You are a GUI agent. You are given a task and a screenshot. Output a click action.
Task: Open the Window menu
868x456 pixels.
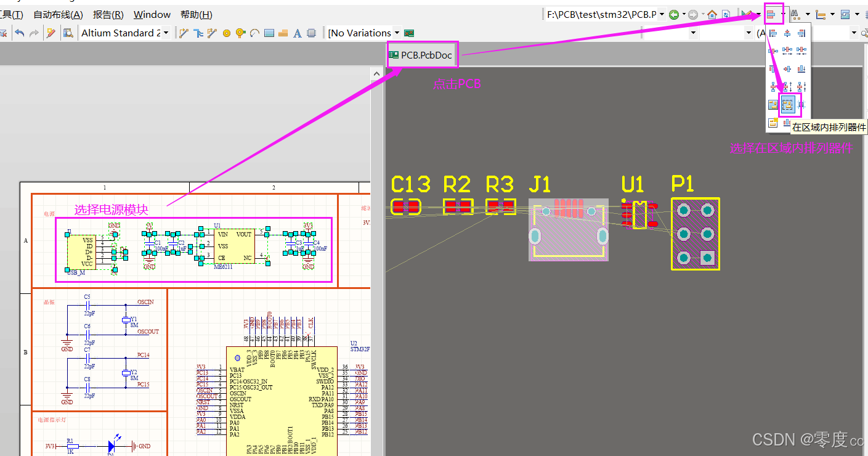point(152,15)
